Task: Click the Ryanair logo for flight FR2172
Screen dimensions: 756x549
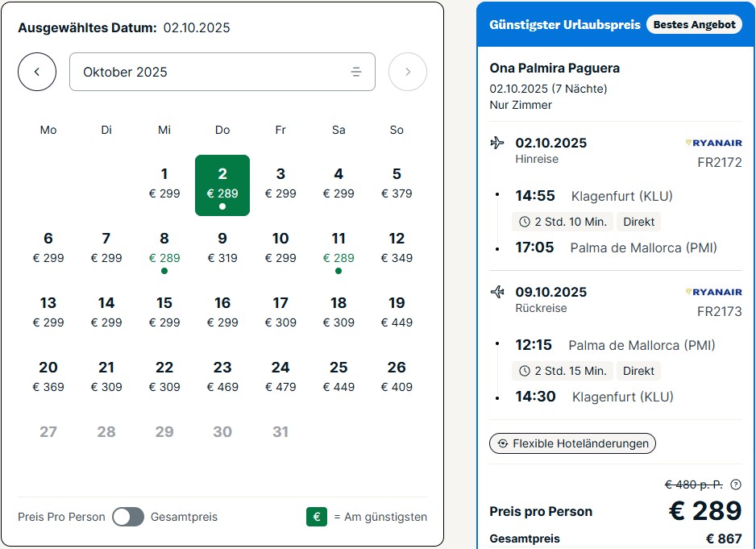Action: pos(713,143)
